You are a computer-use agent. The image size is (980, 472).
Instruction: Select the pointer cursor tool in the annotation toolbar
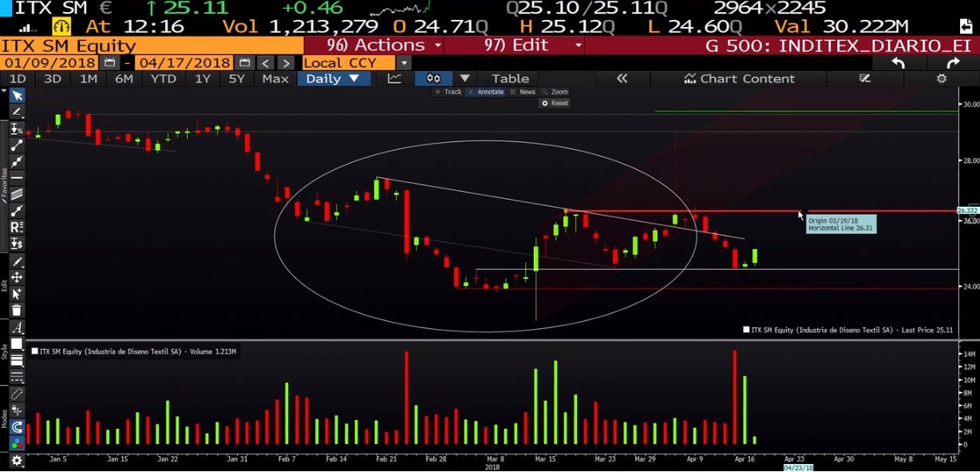(17, 96)
